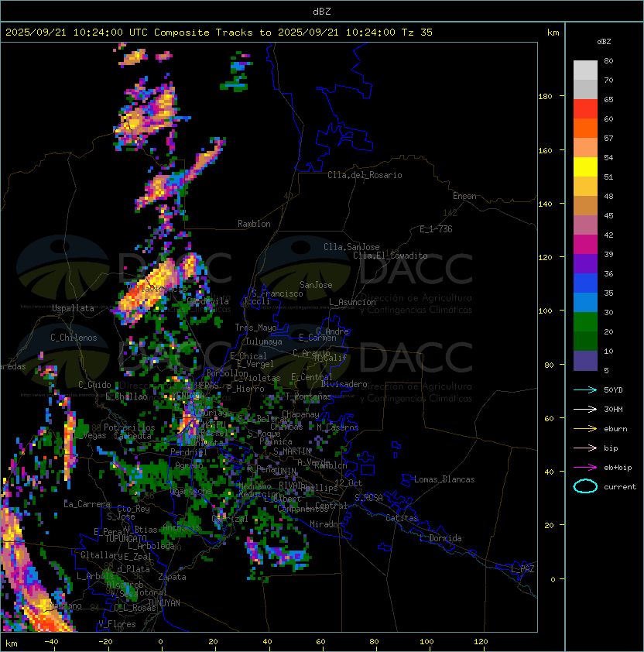Click the Tres_Mayo map label
Image resolution: width=644 pixels, height=652 pixels.
click(255, 328)
